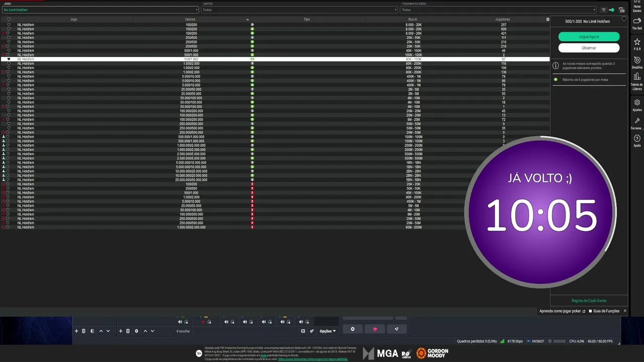Viewport: 644px width, 362px height.
Task: Favorite the 500/1.000 table in the details panel
Action: click(x=624, y=20)
